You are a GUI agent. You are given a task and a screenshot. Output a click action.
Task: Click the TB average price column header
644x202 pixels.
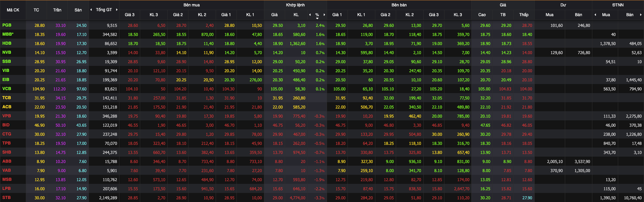[x=503, y=15]
